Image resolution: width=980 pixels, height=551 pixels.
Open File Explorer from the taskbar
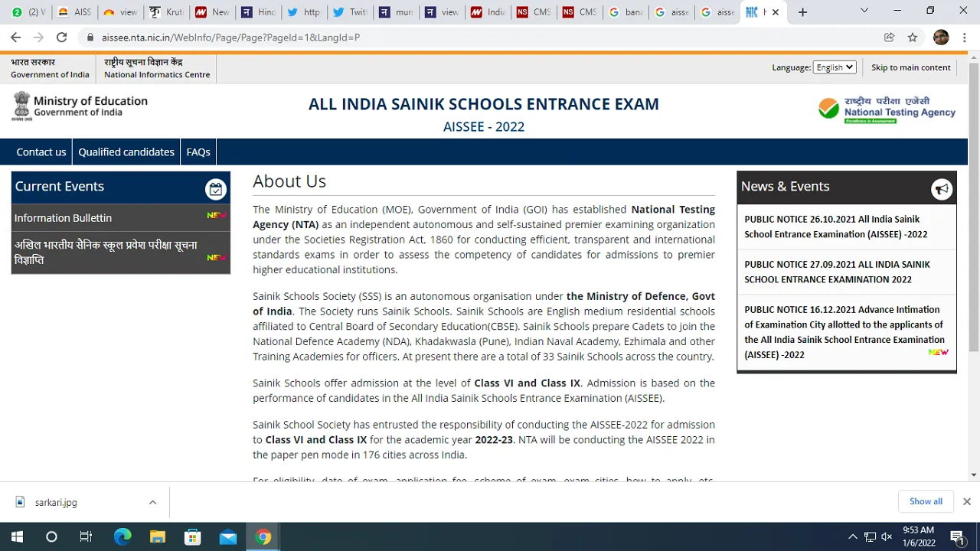[x=158, y=536]
